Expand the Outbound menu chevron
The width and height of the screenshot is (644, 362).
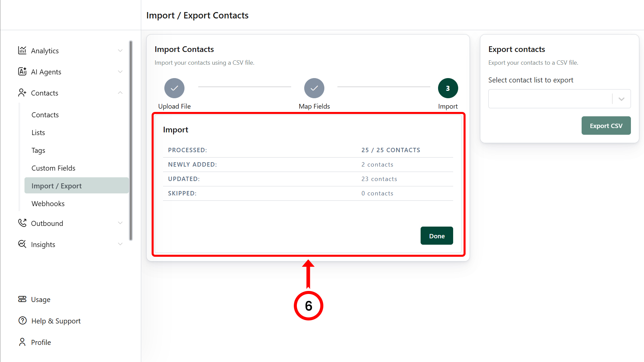pos(120,223)
